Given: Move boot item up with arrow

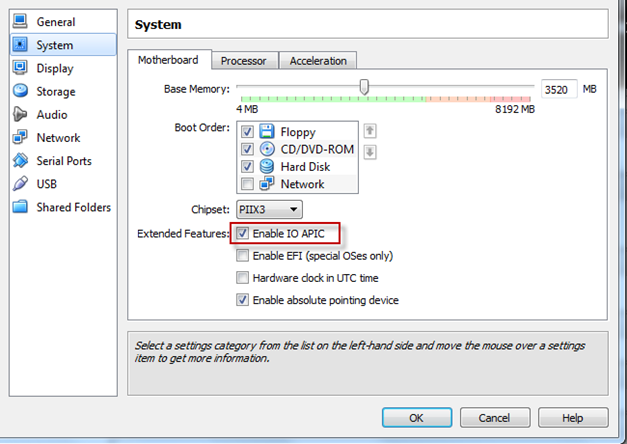Looking at the screenshot, I should point(370,131).
